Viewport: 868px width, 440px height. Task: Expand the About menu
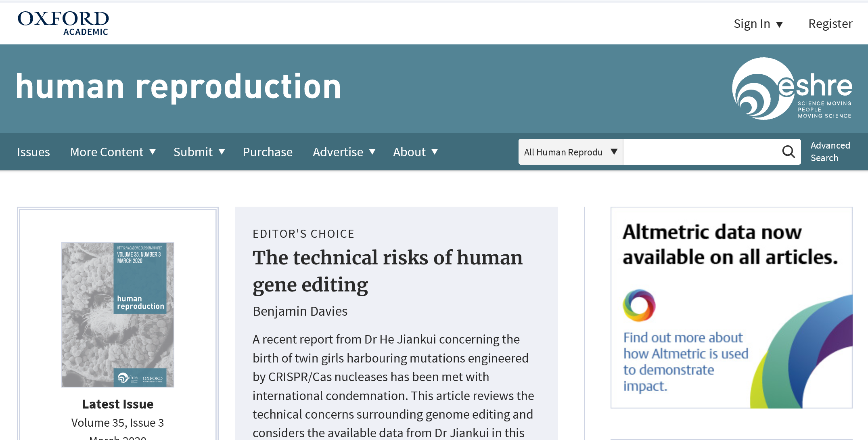coord(416,152)
